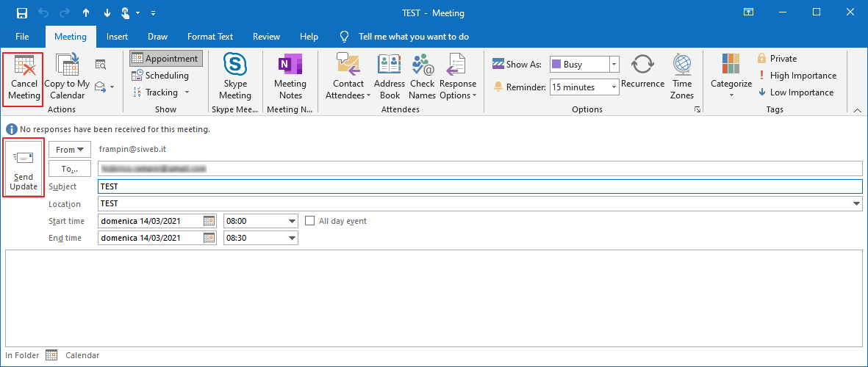Click the Calendar folder icon in status bar

pyautogui.click(x=51, y=355)
